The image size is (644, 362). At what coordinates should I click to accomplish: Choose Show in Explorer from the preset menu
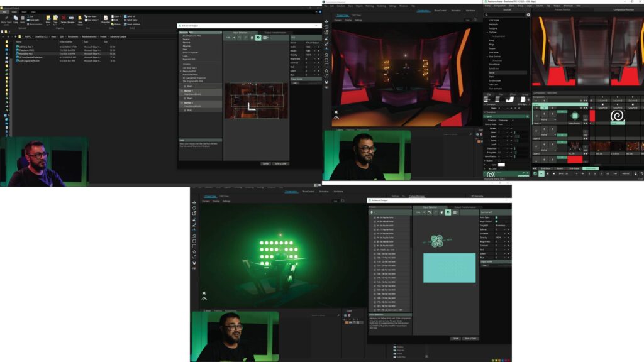click(x=190, y=53)
